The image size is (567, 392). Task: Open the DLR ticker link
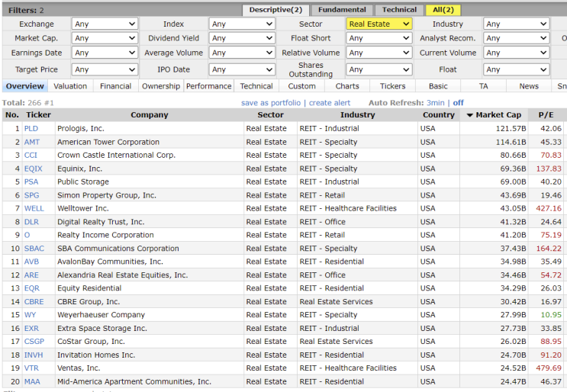tap(31, 222)
